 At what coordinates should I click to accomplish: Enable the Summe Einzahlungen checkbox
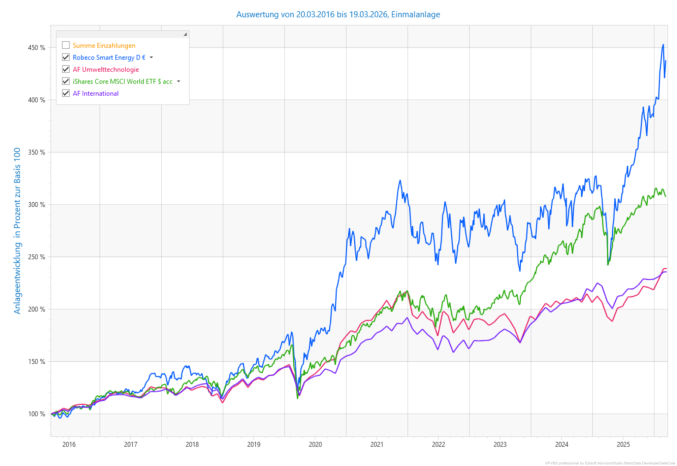(x=66, y=46)
